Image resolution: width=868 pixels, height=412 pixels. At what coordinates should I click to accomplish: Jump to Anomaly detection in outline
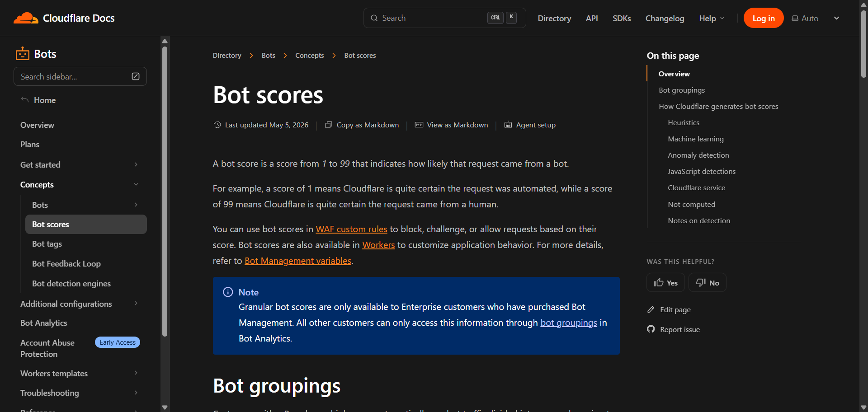(x=698, y=155)
